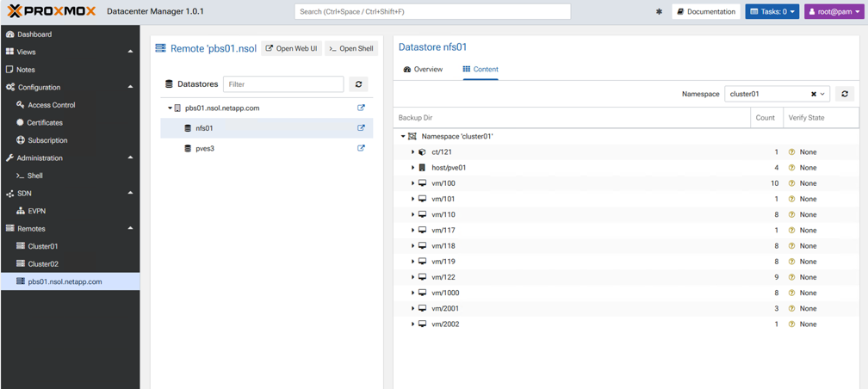The image size is (868, 389).
Task: Switch to the Overview tab
Action: [423, 69]
